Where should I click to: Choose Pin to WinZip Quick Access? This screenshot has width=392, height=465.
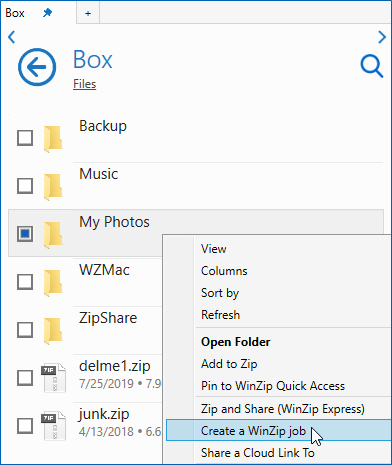click(x=278, y=386)
